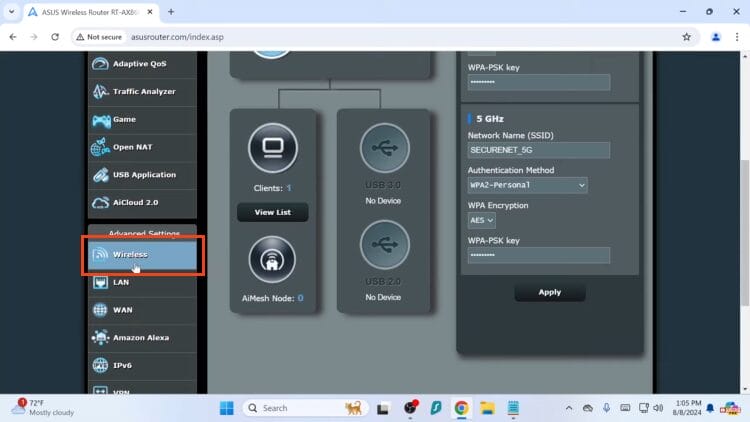Open a new browser tab
The image size is (750, 422).
click(171, 12)
